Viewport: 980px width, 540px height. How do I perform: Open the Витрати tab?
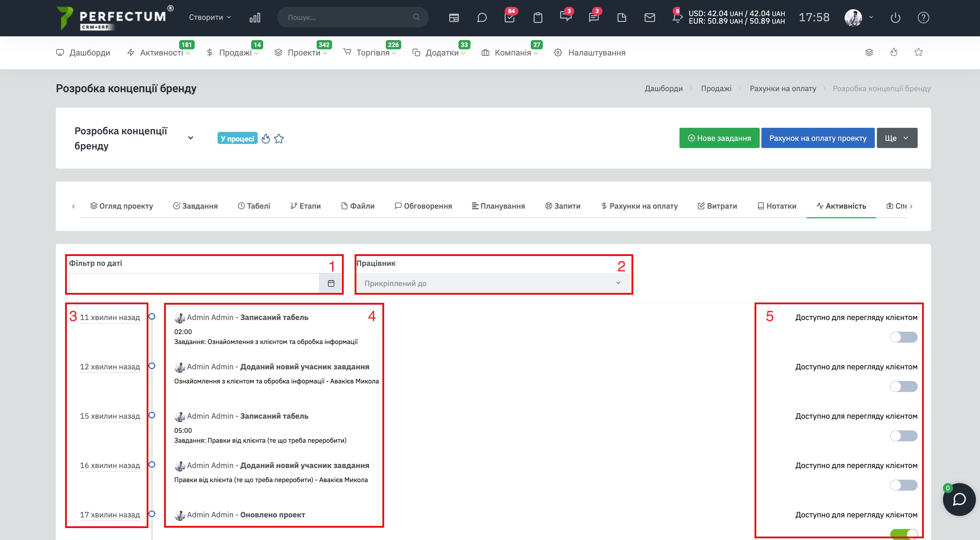tap(717, 206)
